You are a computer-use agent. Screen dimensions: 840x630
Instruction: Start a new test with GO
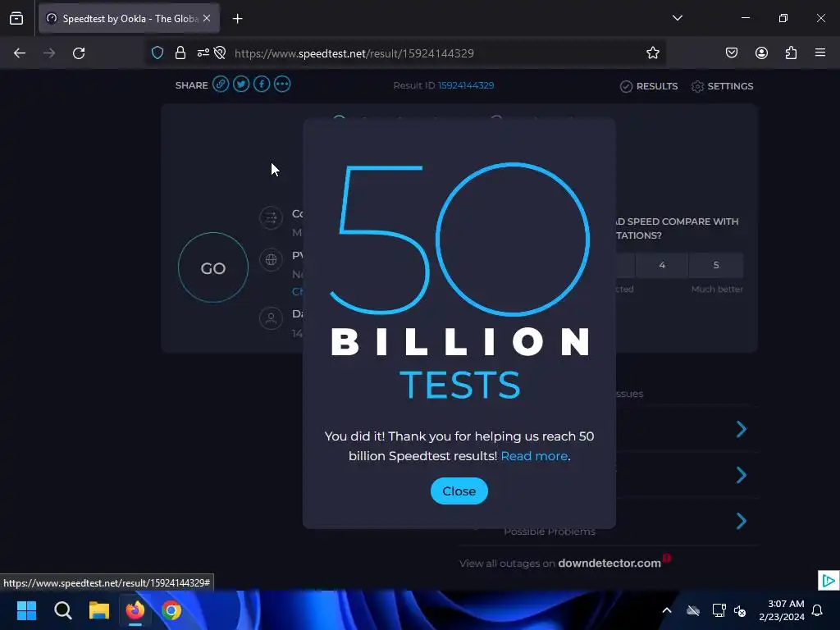pos(213,268)
